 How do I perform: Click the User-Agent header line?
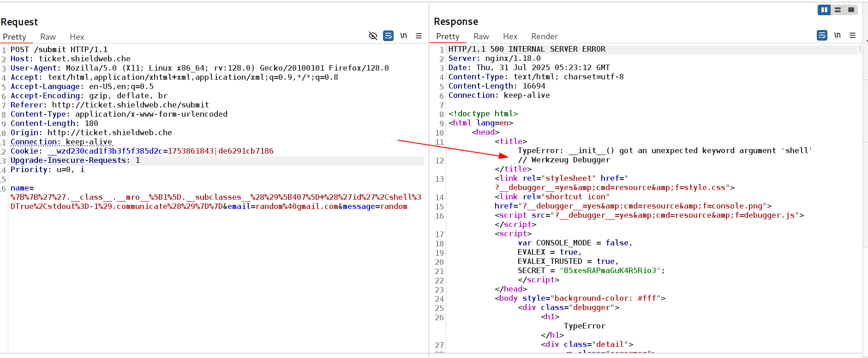(200, 68)
